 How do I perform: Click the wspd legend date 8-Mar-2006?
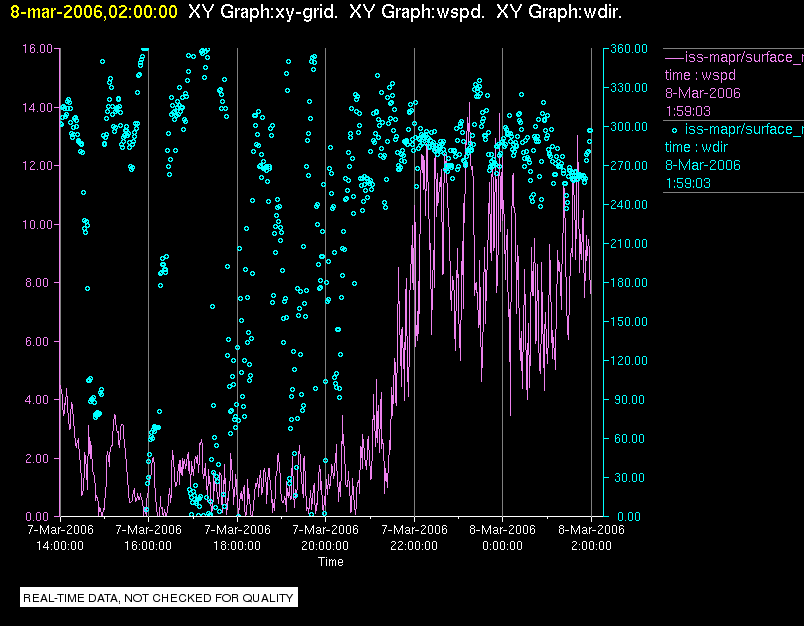(x=702, y=93)
